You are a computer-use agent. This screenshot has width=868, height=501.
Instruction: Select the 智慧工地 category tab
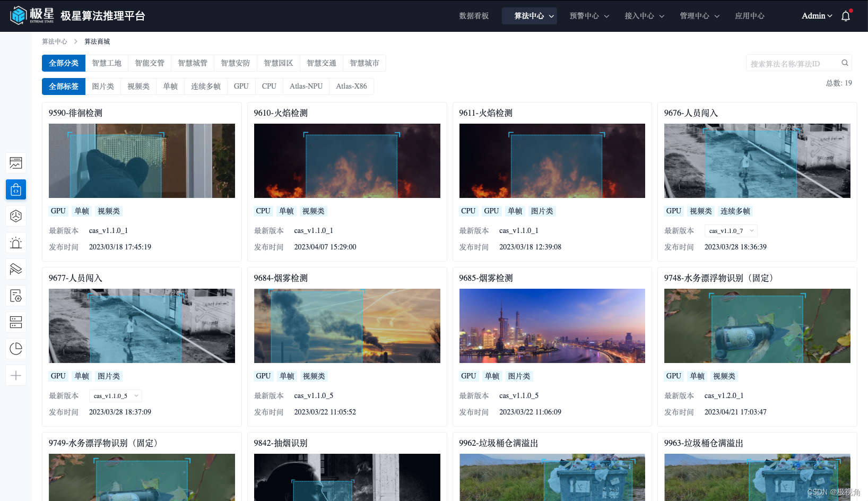pos(107,63)
